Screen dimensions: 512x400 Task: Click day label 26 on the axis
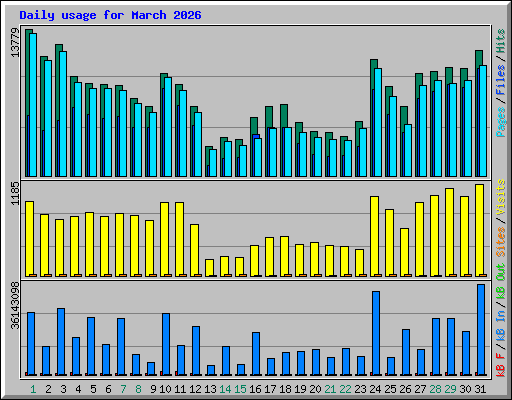(x=405, y=389)
